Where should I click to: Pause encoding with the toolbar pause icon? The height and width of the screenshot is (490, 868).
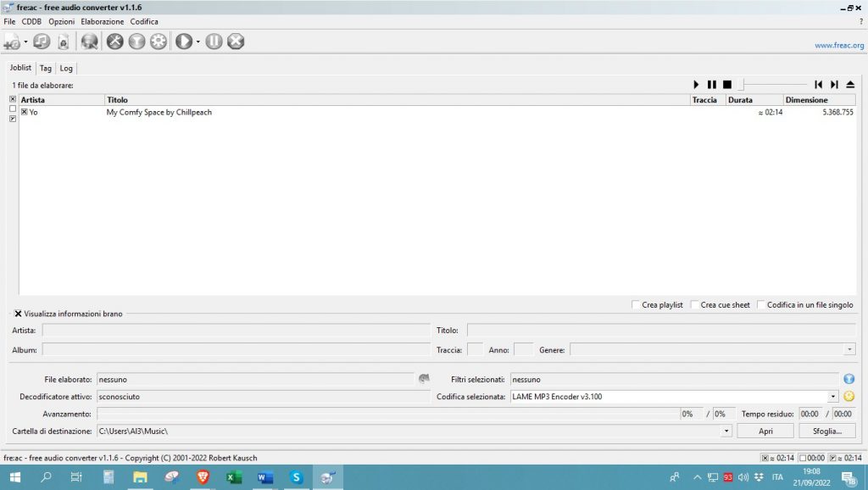[214, 41]
